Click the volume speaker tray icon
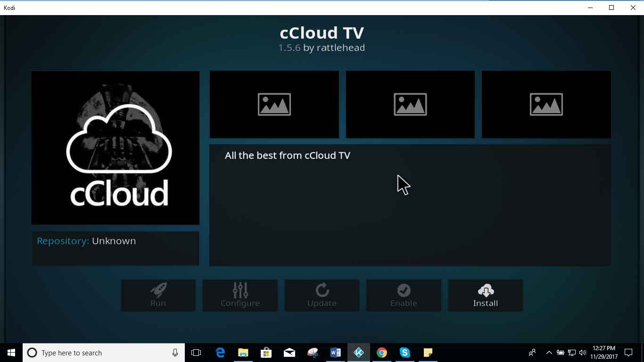 [582, 353]
